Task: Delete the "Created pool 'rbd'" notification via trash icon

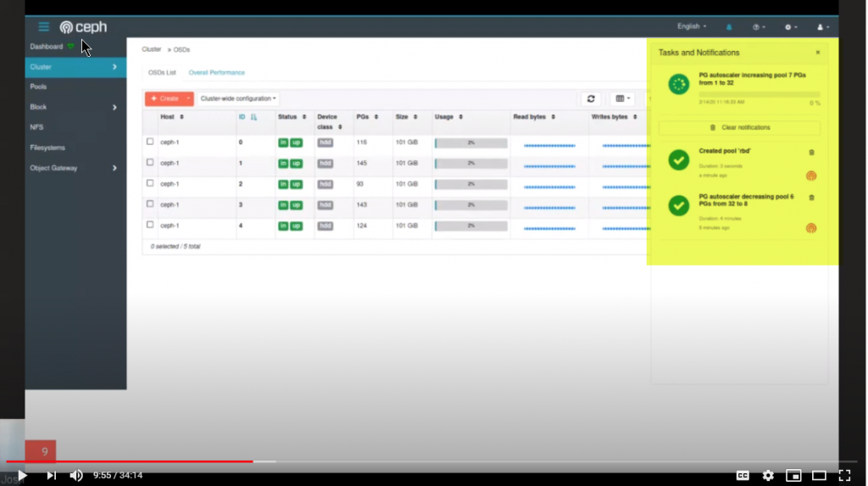Action: 811,153
